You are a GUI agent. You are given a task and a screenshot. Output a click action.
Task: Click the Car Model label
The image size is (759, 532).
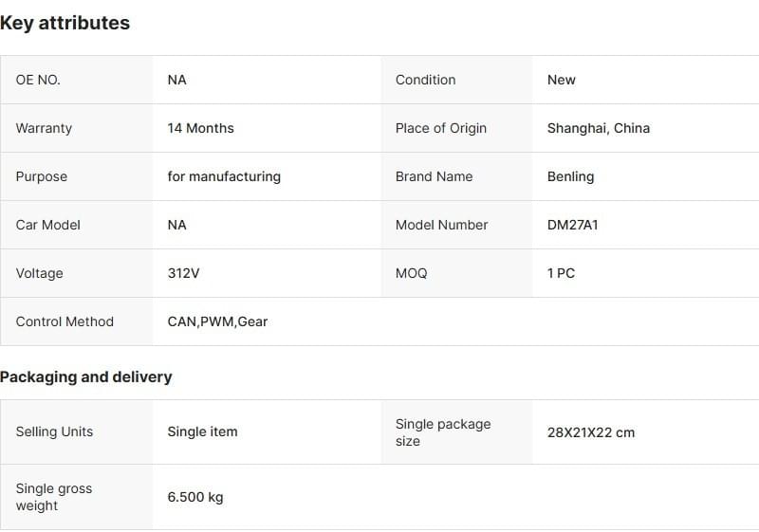click(48, 225)
